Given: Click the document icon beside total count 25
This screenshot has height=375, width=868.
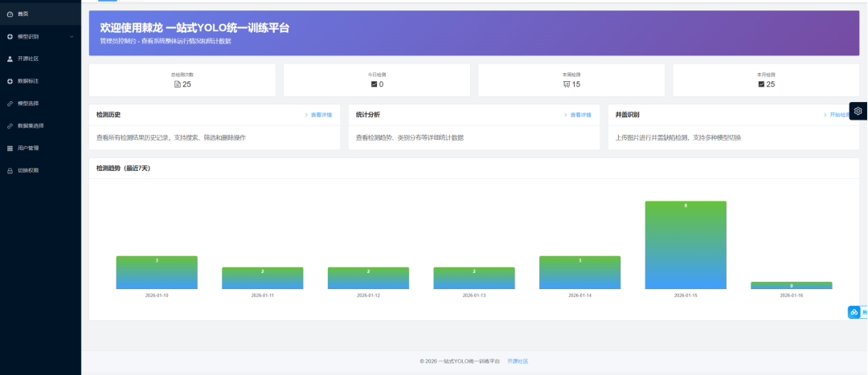Looking at the screenshot, I should coord(177,84).
